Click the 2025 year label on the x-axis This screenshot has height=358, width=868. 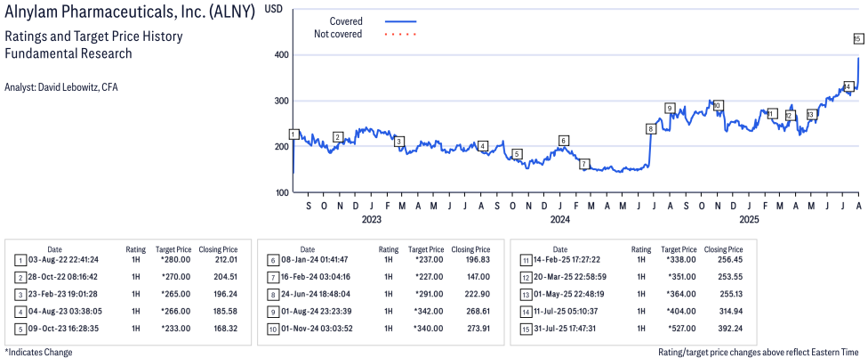[x=750, y=219]
